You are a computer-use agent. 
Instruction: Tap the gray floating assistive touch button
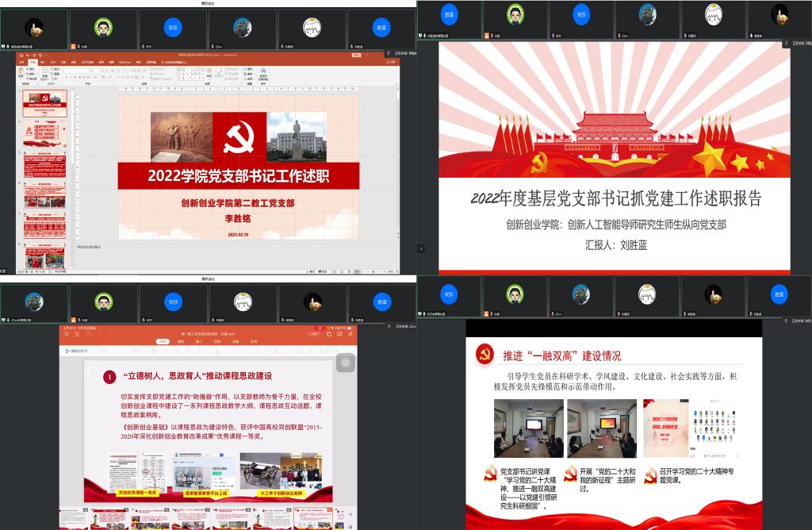pyautogui.click(x=345, y=363)
